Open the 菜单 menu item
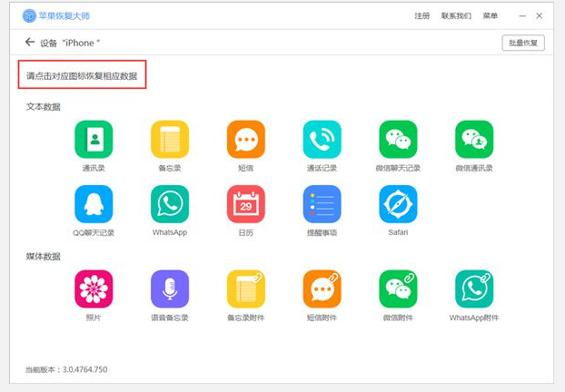This screenshot has width=565, height=392. [x=491, y=15]
